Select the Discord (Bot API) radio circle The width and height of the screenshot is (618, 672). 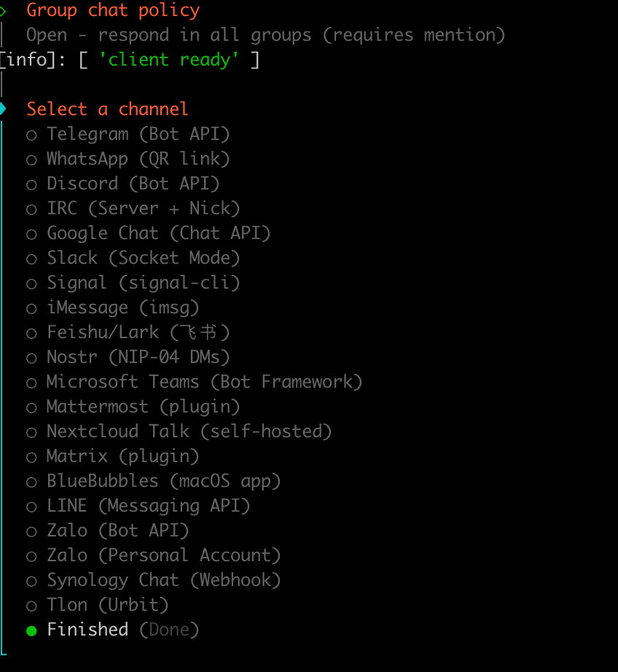coord(31,184)
